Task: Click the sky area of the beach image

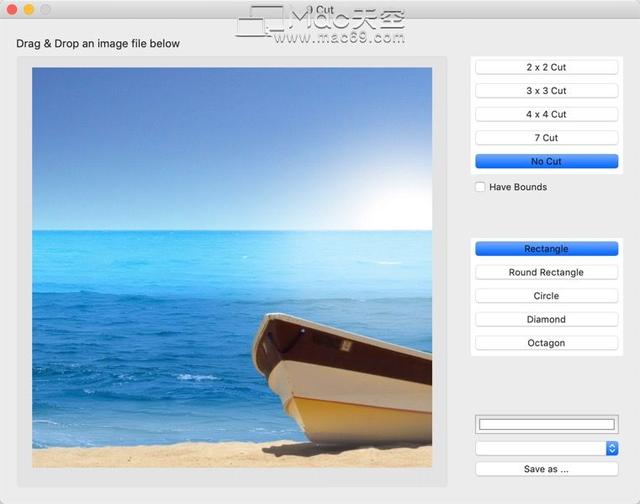Action: tap(200, 140)
